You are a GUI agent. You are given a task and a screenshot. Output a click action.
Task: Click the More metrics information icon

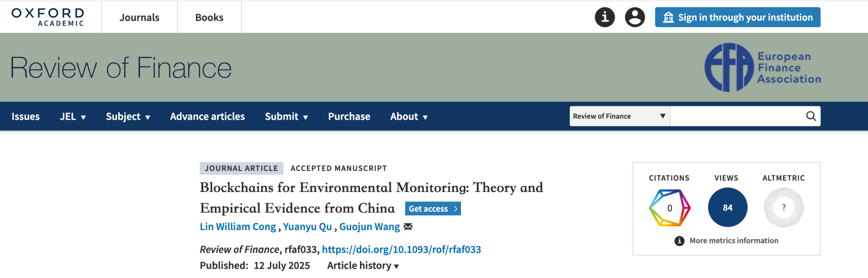pyautogui.click(x=679, y=241)
